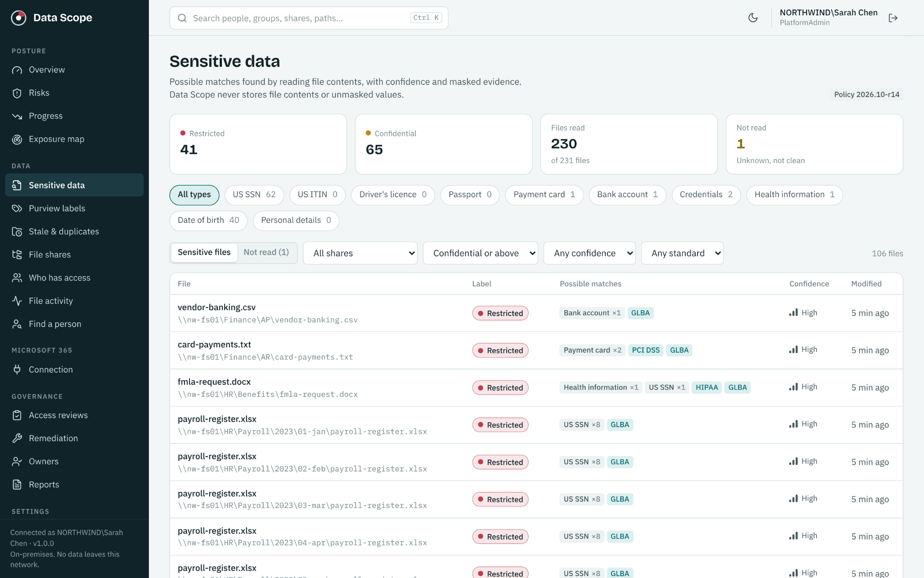
Task: Open vendor-banking.csv file row
Action: click(536, 313)
